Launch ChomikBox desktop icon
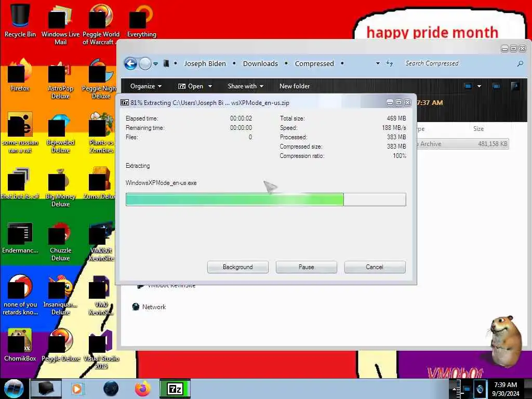The image size is (532, 399). pos(20,345)
